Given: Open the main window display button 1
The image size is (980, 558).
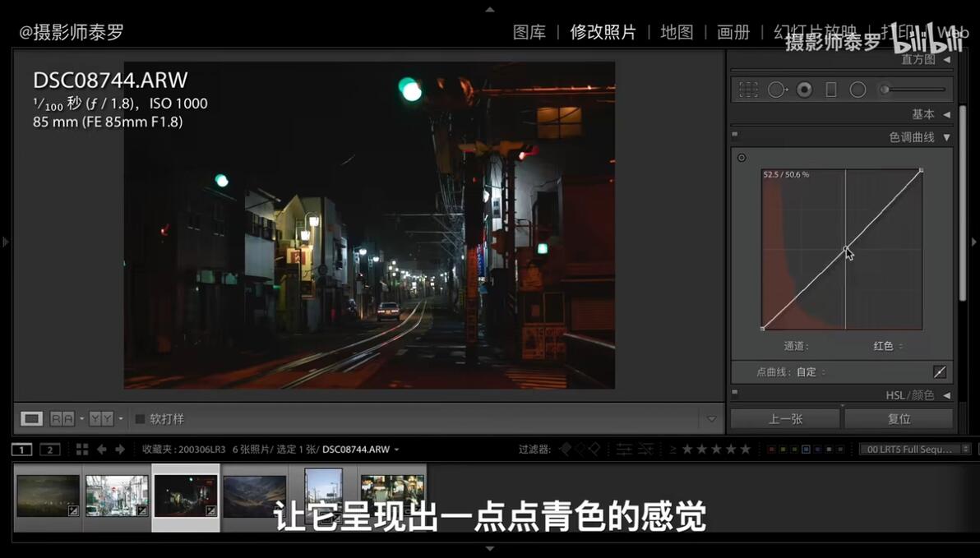Looking at the screenshot, I should (x=22, y=450).
